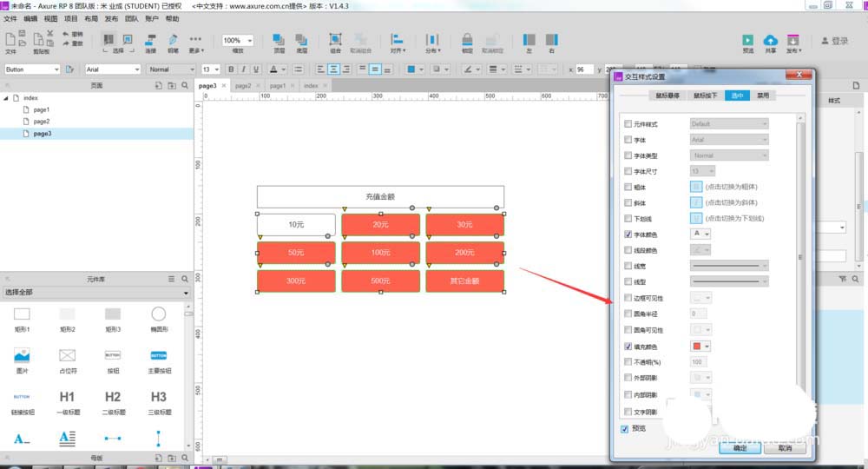Image resolution: width=868 pixels, height=469 pixels.
Task: Click the Login (登录) user icon
Action: [825, 41]
